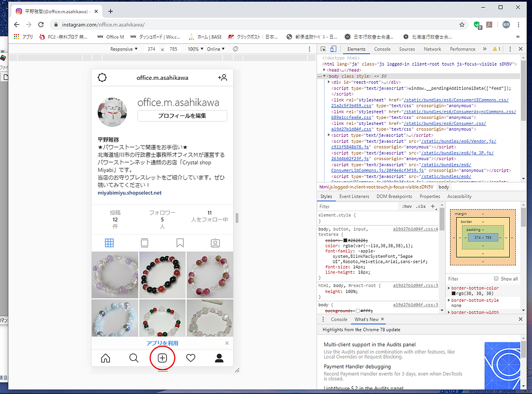Bookmark this page star icon

click(x=462, y=24)
